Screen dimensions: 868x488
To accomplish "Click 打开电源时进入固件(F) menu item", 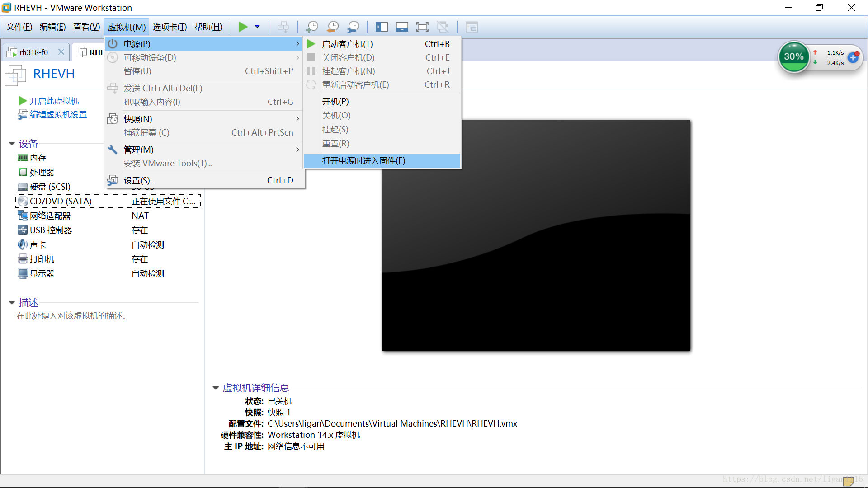I will tap(382, 160).
